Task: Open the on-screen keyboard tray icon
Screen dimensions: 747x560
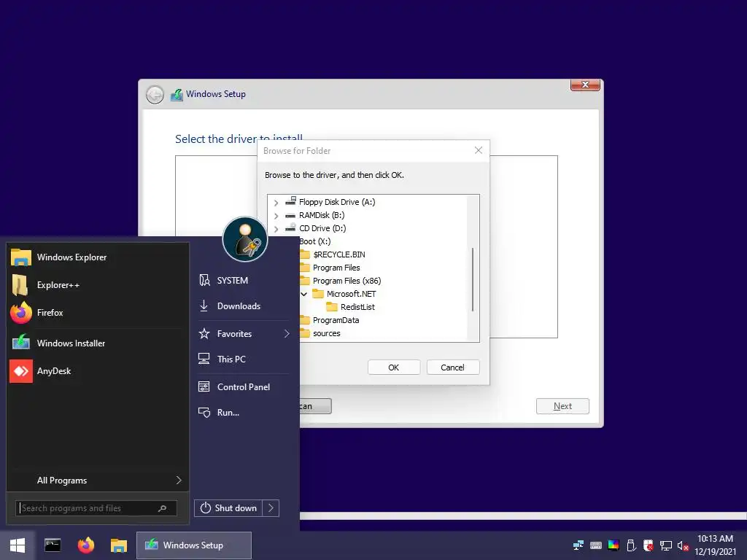Action: (x=595, y=545)
